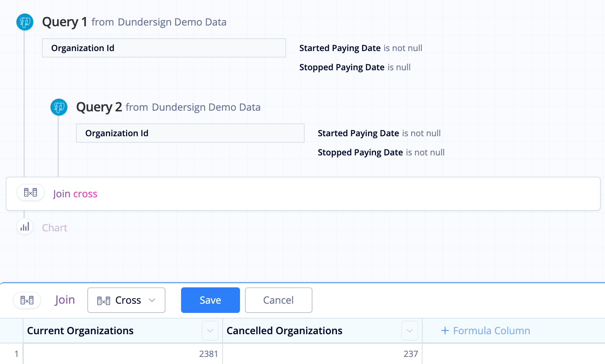Edit Query 2 Started Paying Date filter
The width and height of the screenshot is (605, 364).
pos(379,133)
